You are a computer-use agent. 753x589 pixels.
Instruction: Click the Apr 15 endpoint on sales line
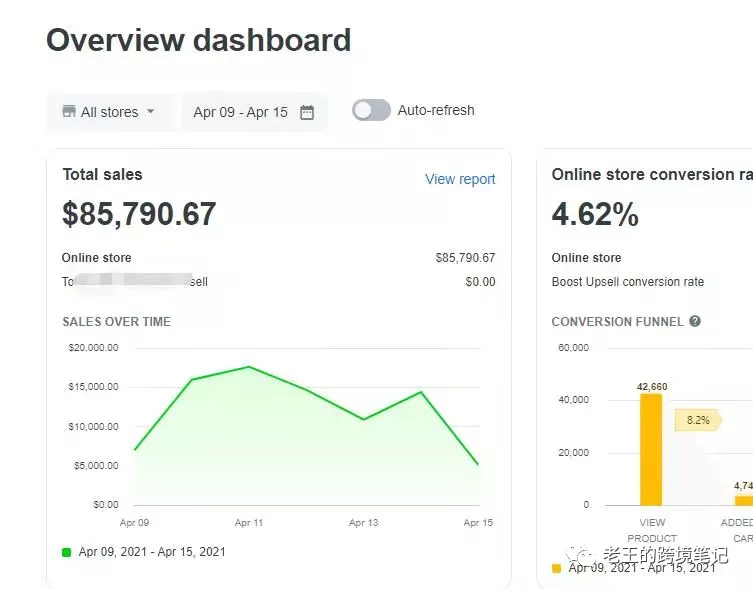[x=478, y=464]
